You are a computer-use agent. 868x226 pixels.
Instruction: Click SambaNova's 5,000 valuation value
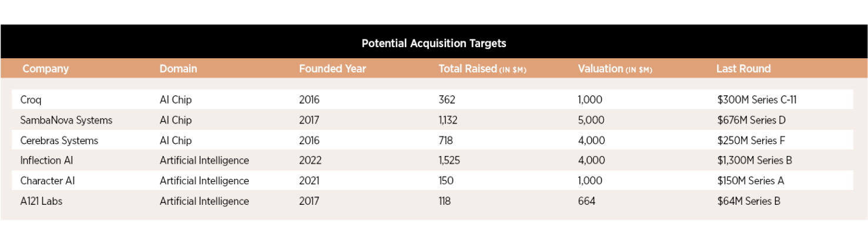tap(591, 120)
